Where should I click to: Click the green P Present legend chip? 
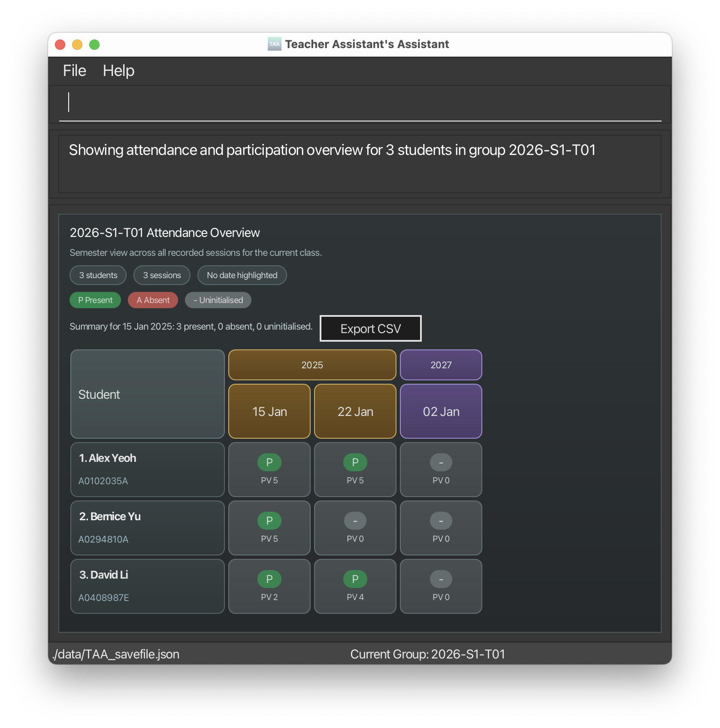tap(95, 300)
